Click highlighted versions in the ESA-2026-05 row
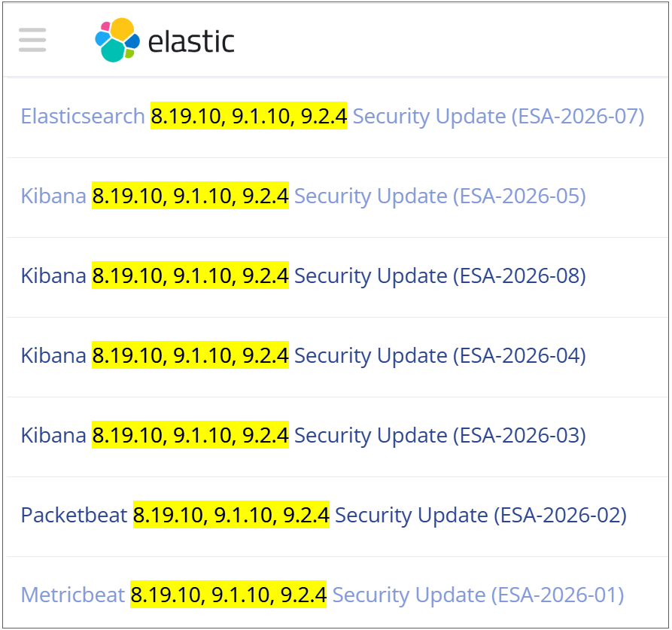This screenshot has width=672, height=630. click(190, 196)
